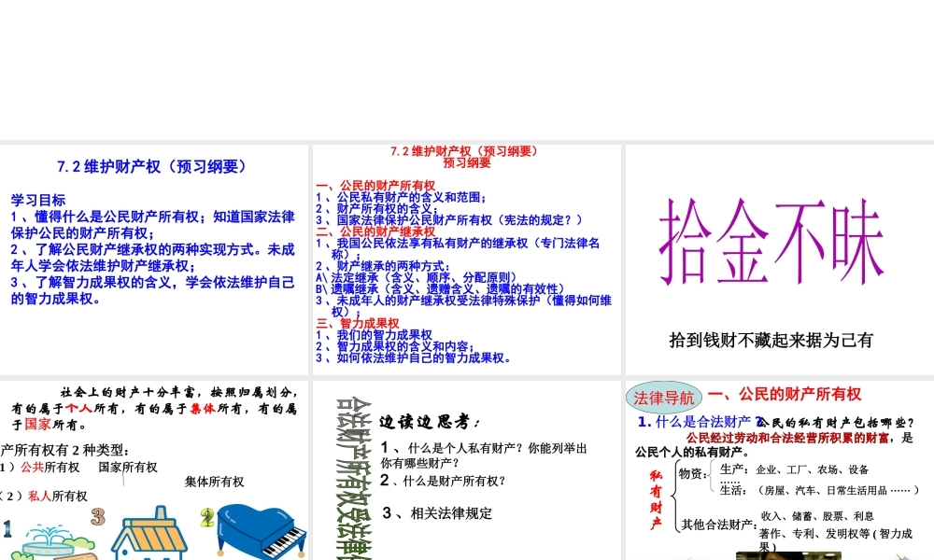Click the blue grand piano clipart
This screenshot has width=934, height=560.
coord(261,531)
